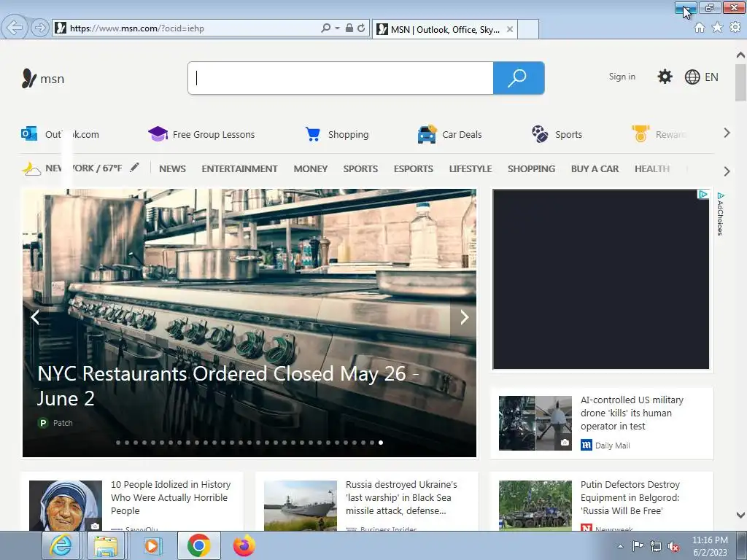The image size is (747, 560).
Task: Click the AdChoices label
Action: pyautogui.click(x=720, y=214)
